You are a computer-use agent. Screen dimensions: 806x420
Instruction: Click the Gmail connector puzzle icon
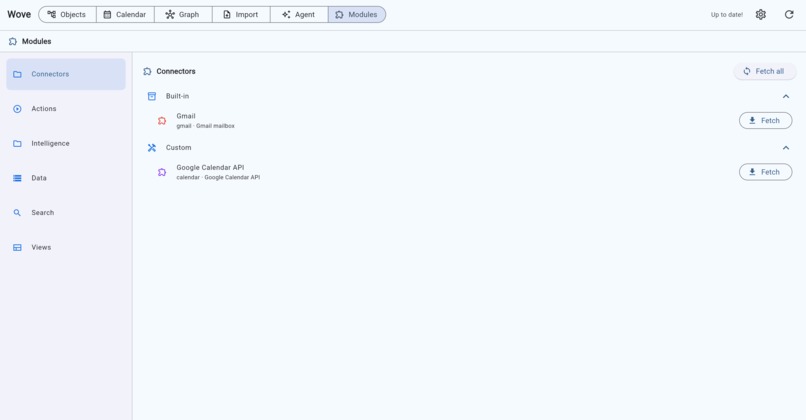pyautogui.click(x=162, y=121)
